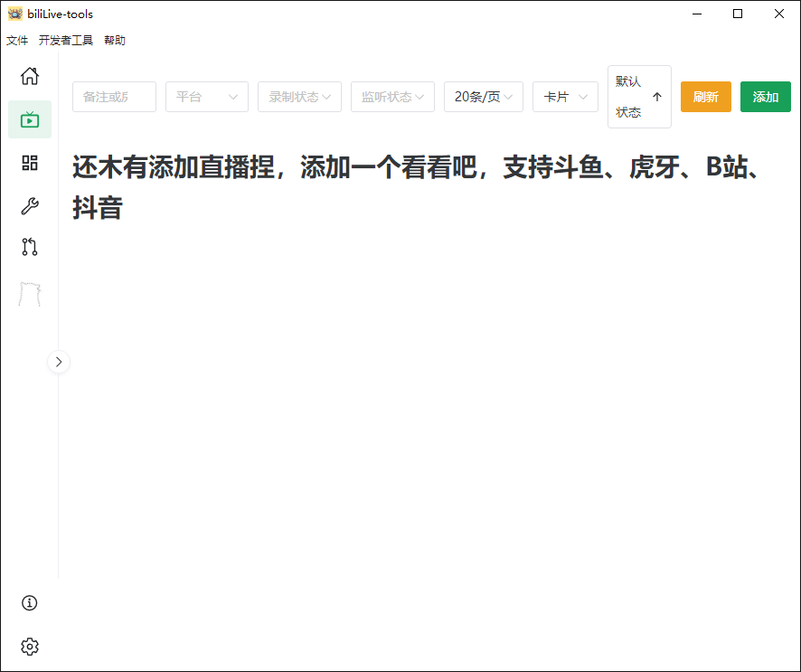Open the 监听状态 dropdown
The height and width of the screenshot is (672, 801).
392,97
